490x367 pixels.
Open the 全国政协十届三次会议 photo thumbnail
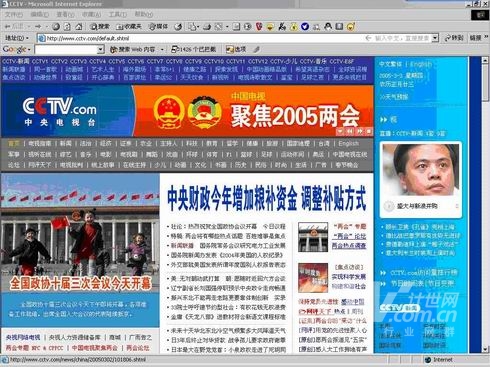[x=80, y=250]
